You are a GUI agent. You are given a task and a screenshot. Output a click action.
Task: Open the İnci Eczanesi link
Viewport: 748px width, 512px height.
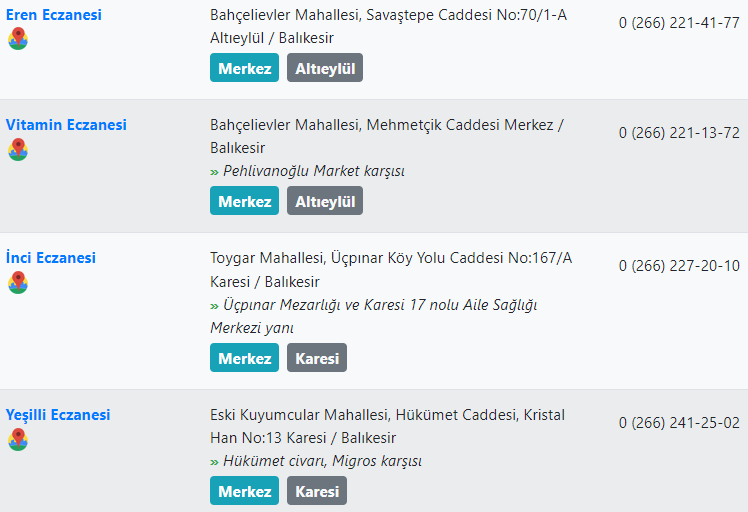51,258
